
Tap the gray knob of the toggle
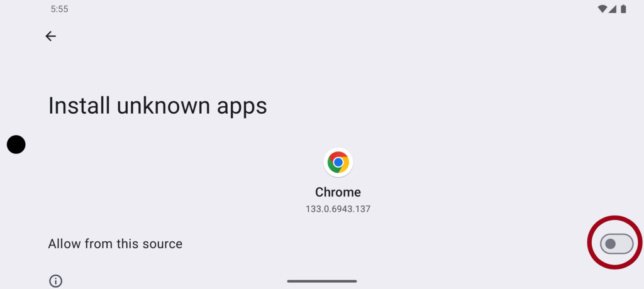pyautogui.click(x=610, y=244)
